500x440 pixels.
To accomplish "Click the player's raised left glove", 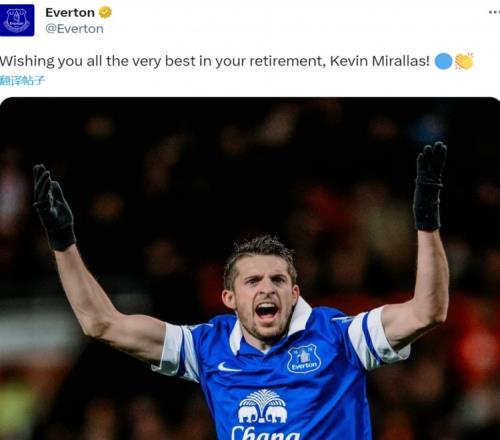I will pos(429,187).
